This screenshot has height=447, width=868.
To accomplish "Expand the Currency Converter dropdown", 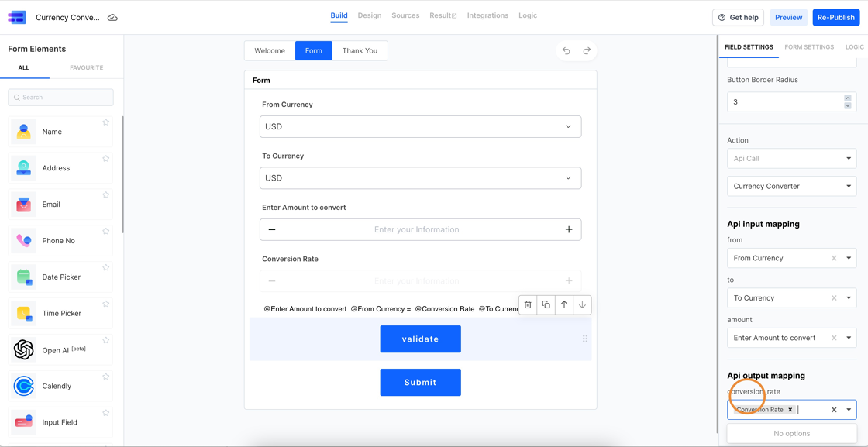I will pos(791,186).
